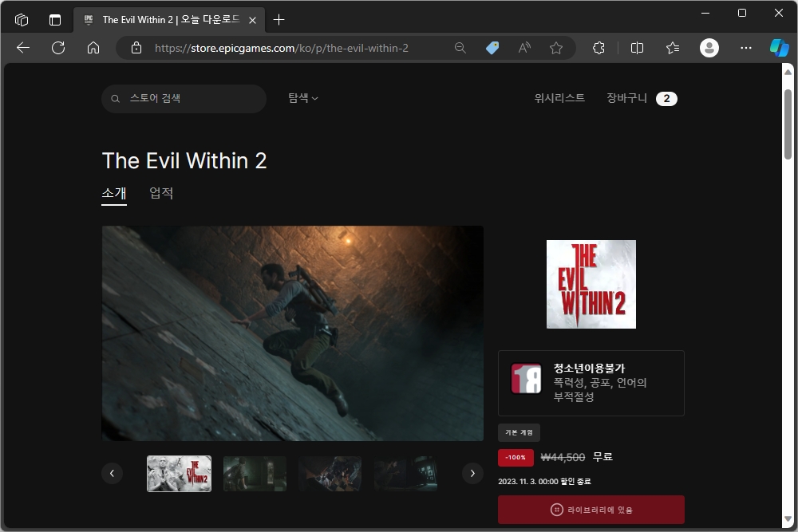Start Read aloud from the address bar
This screenshot has height=532, width=798.
tap(524, 48)
